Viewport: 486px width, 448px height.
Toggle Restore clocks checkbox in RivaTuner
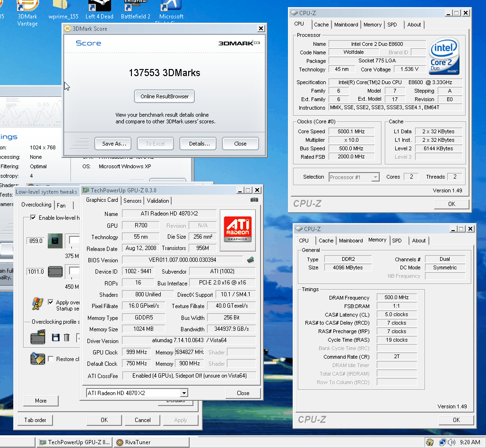51,359
